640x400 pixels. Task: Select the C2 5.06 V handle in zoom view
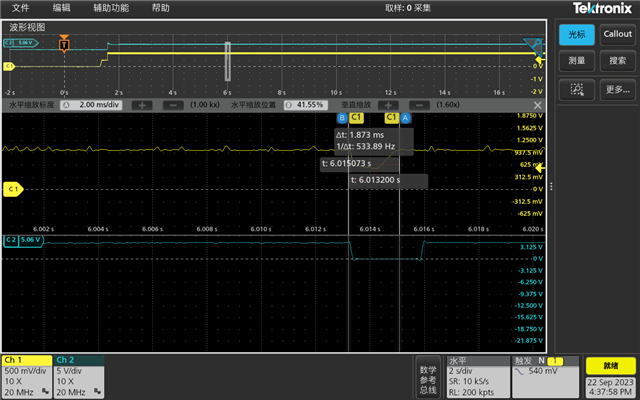tap(23, 241)
